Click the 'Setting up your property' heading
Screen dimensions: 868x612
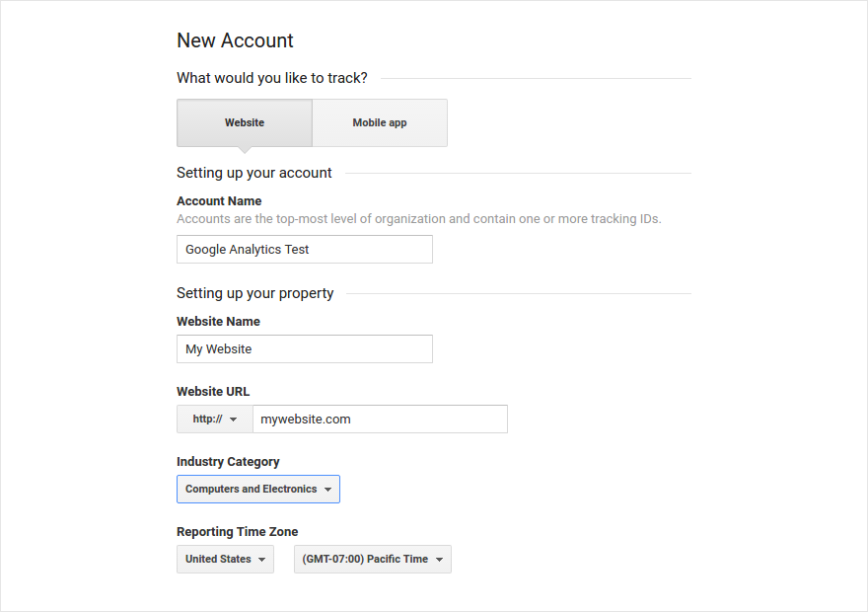point(255,293)
